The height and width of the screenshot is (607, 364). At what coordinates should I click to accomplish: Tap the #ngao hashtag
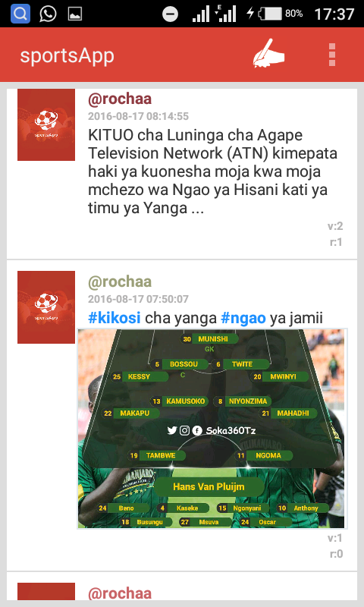click(x=243, y=318)
